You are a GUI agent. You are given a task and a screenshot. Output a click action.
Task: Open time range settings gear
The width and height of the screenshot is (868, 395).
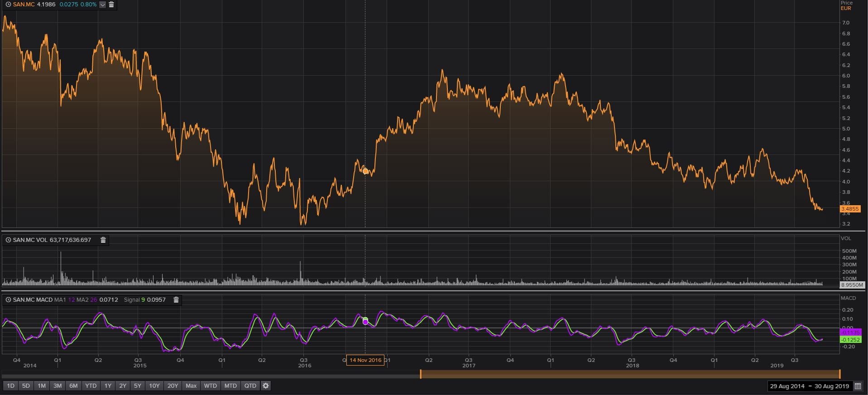pos(266,386)
